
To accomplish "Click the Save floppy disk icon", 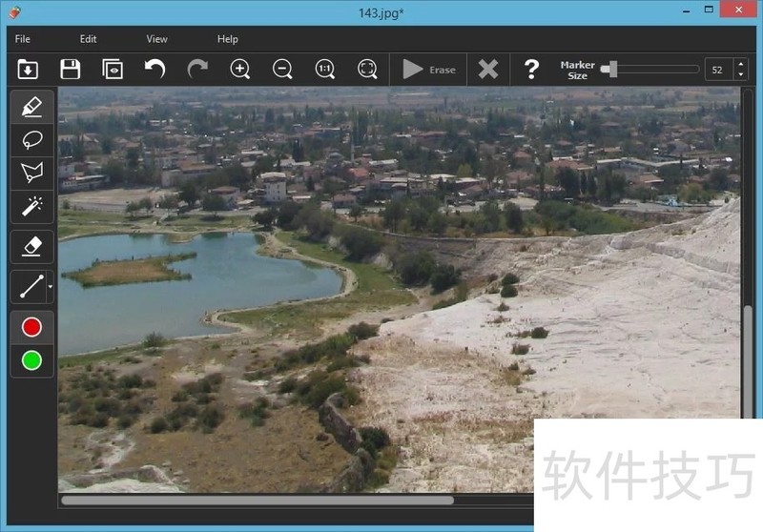I will [70, 69].
